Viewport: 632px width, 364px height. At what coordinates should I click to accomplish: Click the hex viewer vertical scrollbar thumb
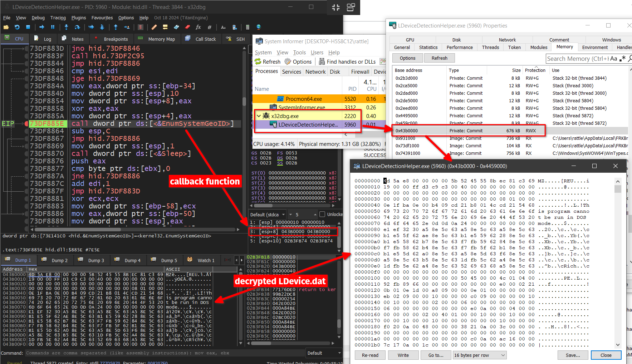point(618,189)
